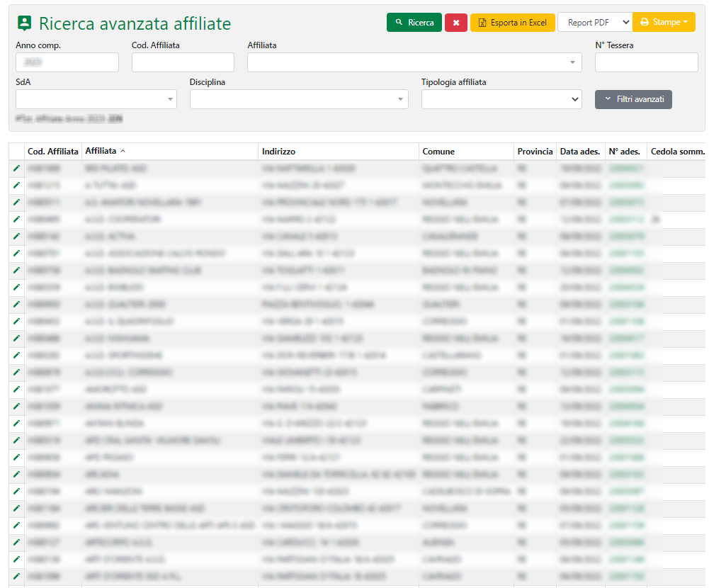The height and width of the screenshot is (588, 709).
Task: Open the Tipologia affiliata select
Action: [501, 100]
